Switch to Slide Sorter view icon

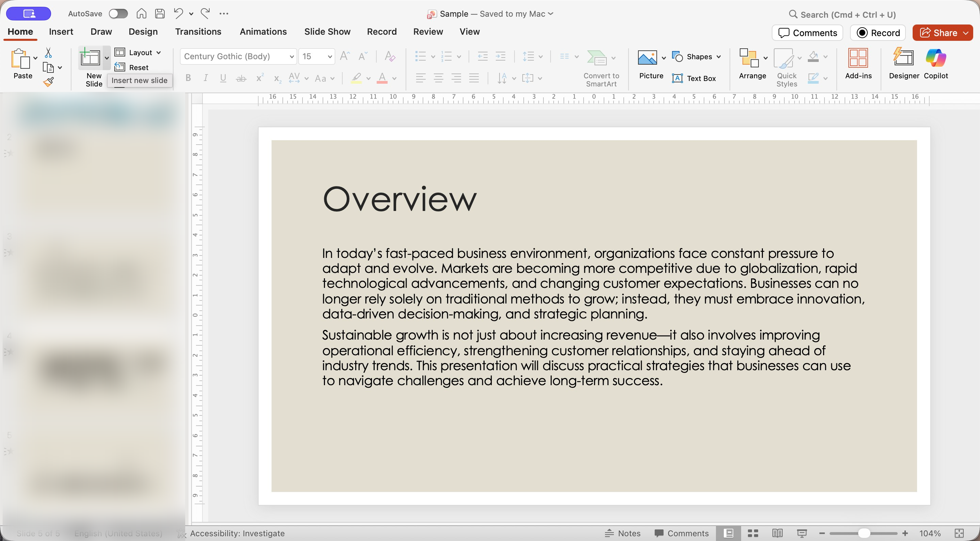[x=753, y=533]
